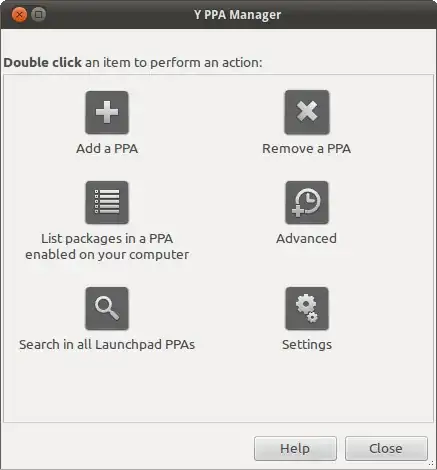Click the 'Advanced' text label

click(x=306, y=239)
